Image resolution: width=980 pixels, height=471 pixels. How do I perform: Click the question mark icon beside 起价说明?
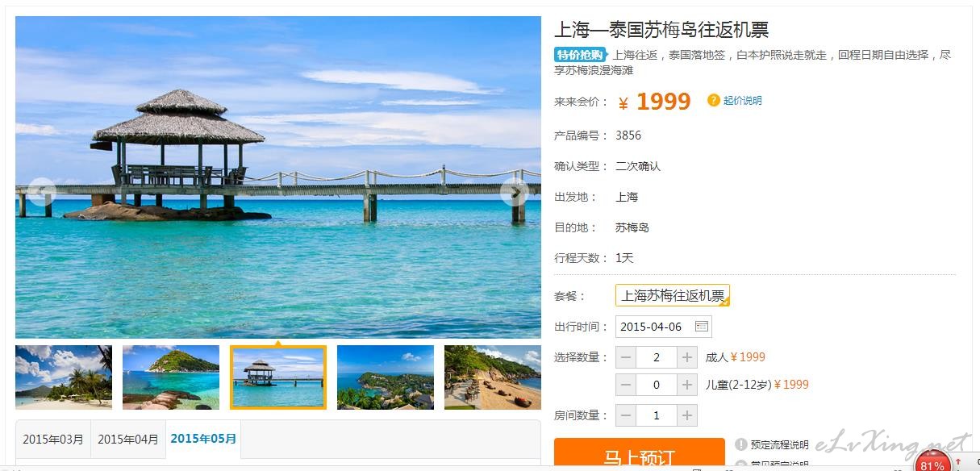point(713,100)
